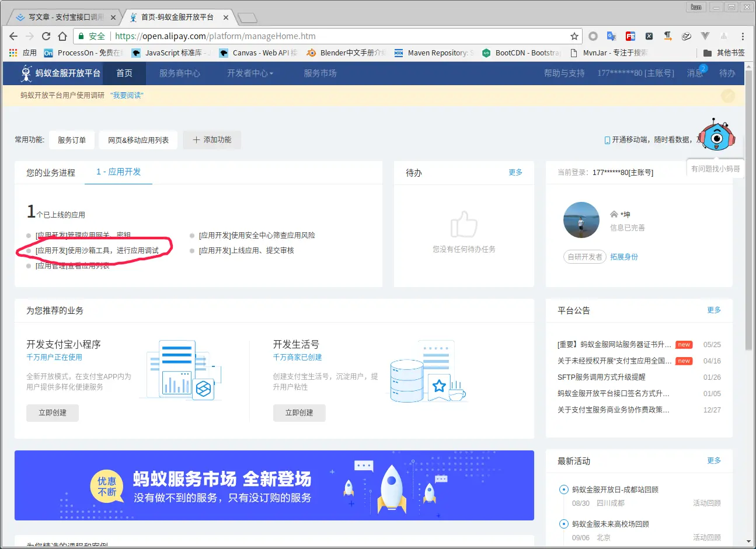The width and height of the screenshot is (756, 549).
Task: Open the JavaScript 标准库 bookmark
Action: (x=170, y=53)
